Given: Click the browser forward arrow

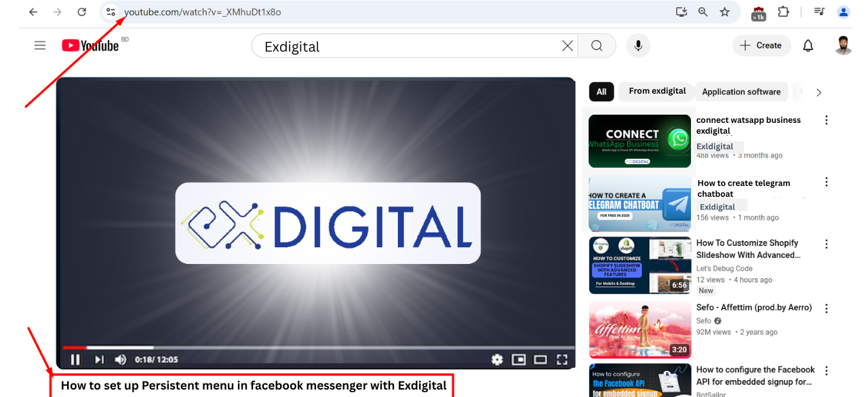Looking at the screenshot, I should point(58,12).
